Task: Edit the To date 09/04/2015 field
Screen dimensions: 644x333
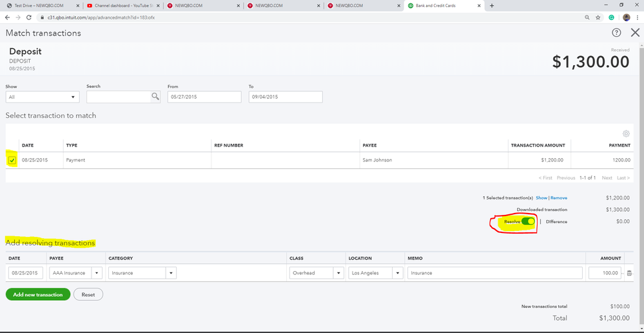Action: [x=286, y=97]
